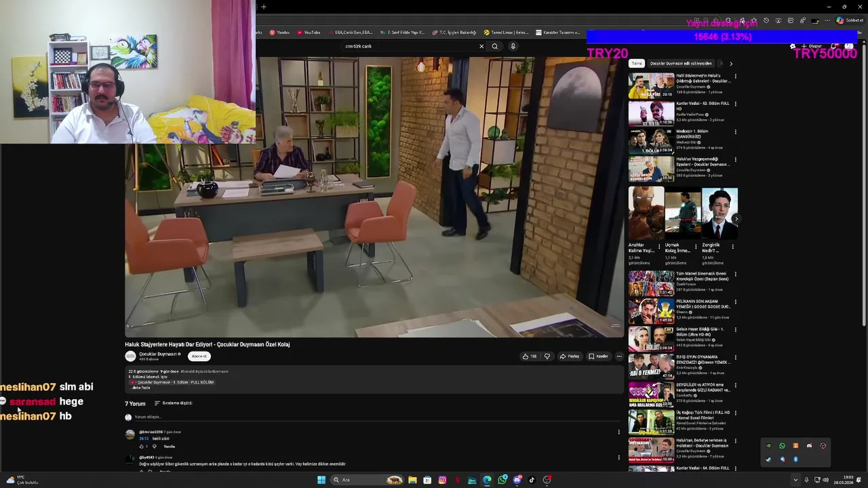Open options for by4043's comment
The width and height of the screenshot is (868, 488).
(618, 457)
